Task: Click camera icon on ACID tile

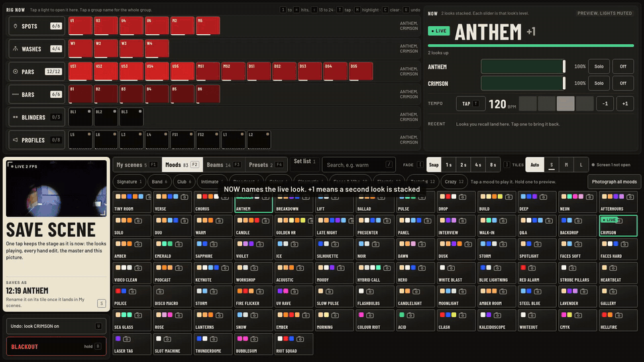Action: click(x=411, y=315)
